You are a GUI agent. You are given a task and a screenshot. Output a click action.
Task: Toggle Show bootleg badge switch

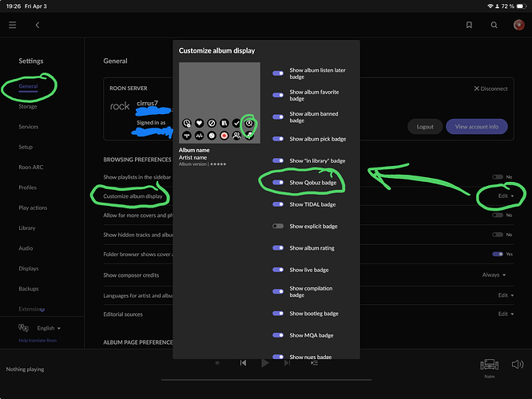click(x=278, y=314)
